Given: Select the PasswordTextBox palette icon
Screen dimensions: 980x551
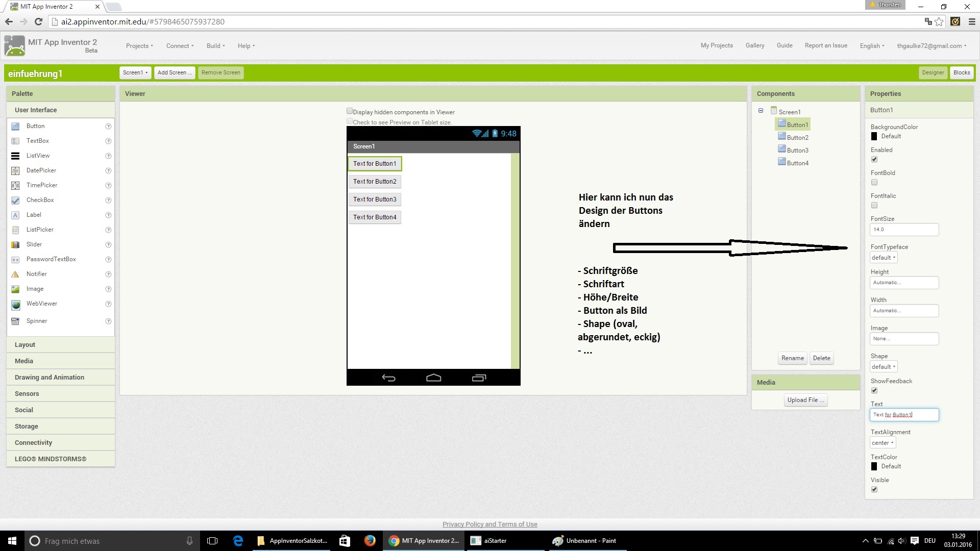Looking at the screenshot, I should [x=15, y=259].
